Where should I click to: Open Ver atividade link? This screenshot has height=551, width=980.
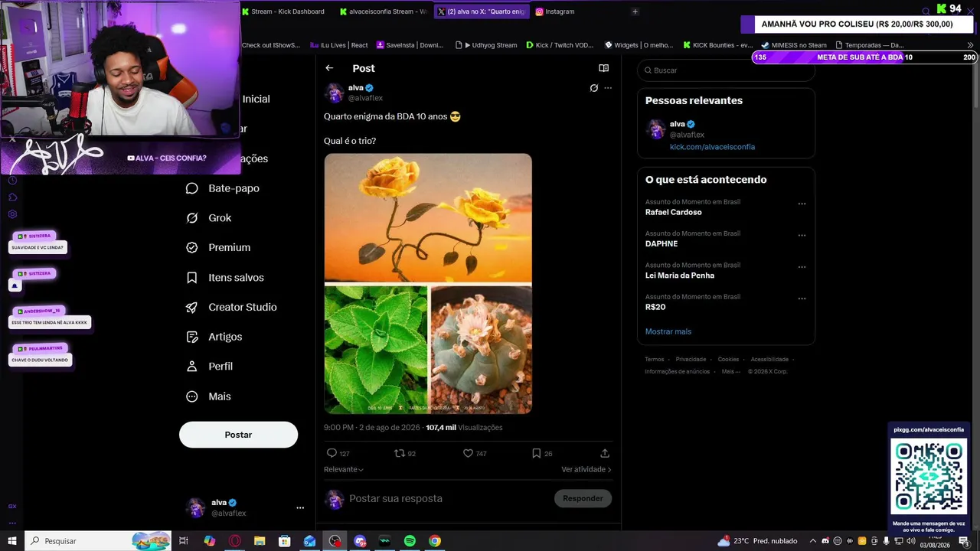(x=586, y=469)
